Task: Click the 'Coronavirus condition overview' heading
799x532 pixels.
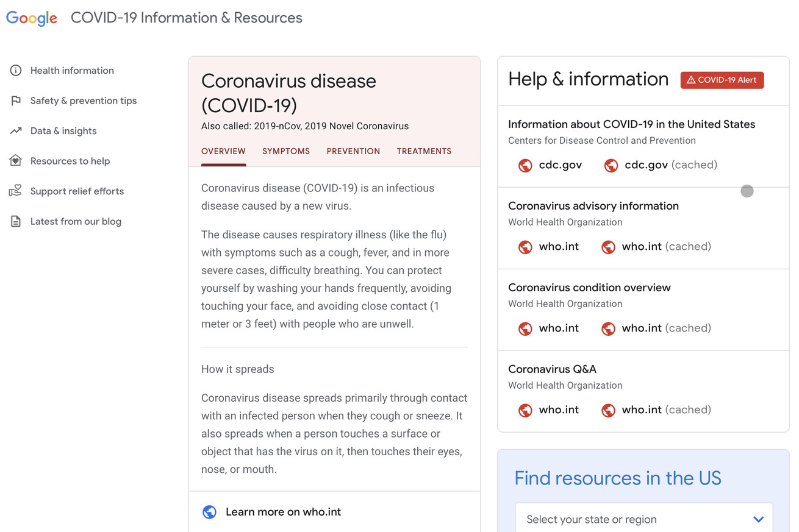Action: (589, 288)
